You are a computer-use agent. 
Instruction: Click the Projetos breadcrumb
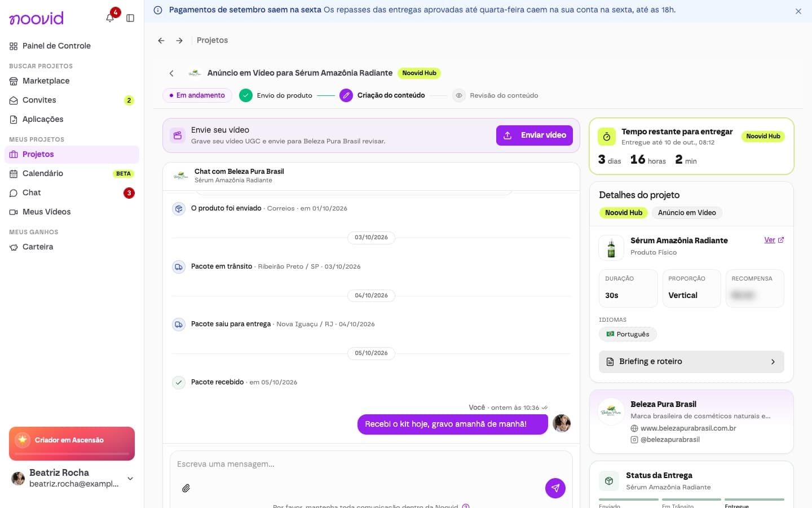point(213,41)
